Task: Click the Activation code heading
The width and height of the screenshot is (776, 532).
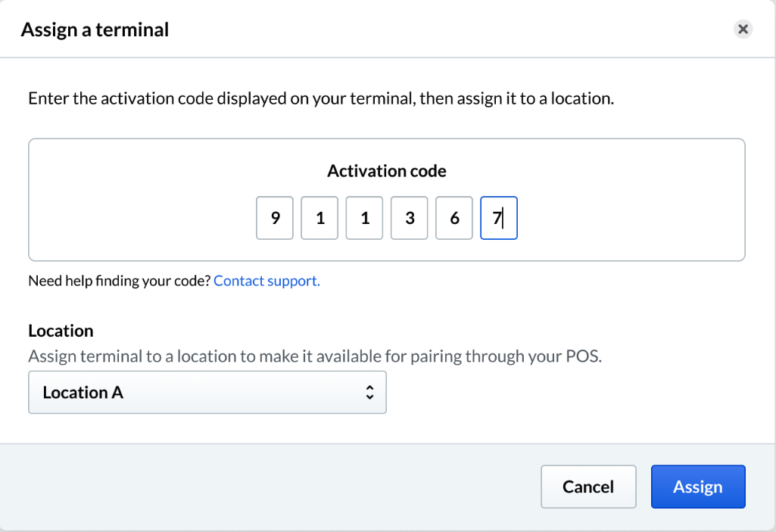Action: tap(387, 171)
